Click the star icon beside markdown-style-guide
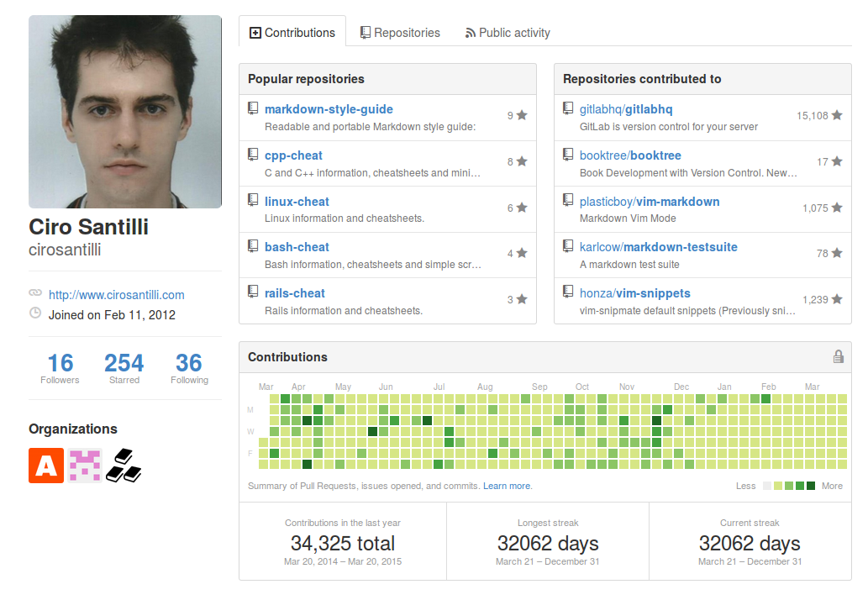The width and height of the screenshot is (868, 600). pos(522,115)
